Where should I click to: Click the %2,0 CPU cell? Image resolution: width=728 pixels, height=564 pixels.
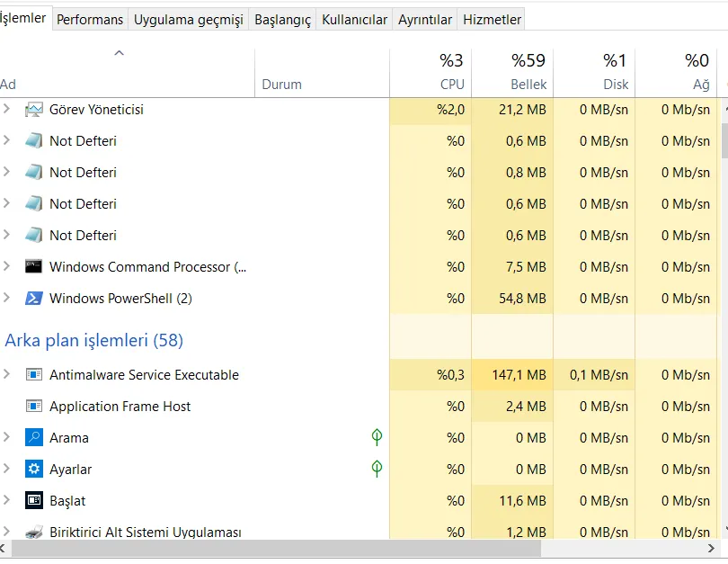(431, 110)
